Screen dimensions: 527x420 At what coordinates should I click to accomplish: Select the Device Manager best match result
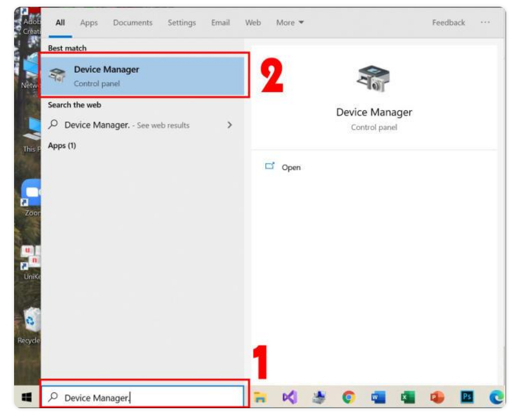[x=144, y=76]
